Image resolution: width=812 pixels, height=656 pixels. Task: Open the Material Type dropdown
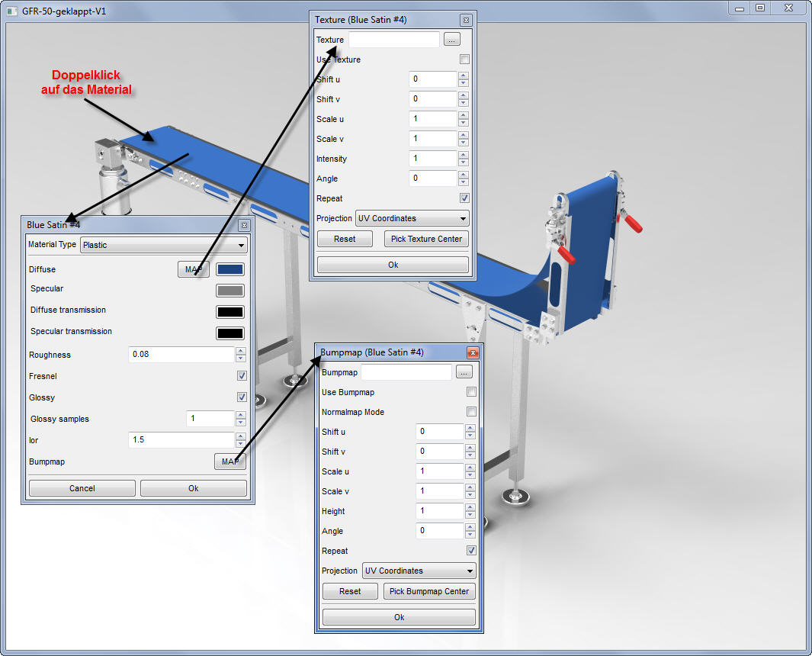(x=164, y=245)
